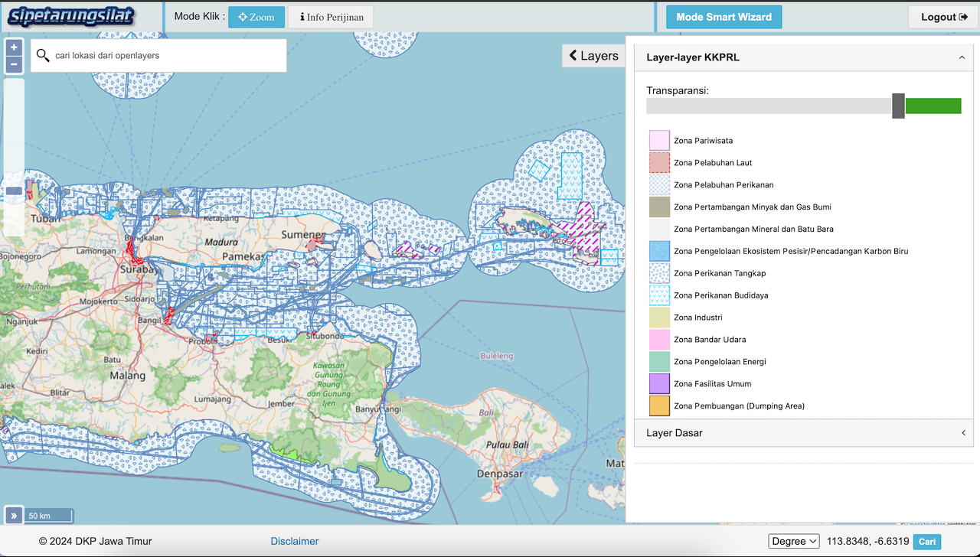Click the double-arrow overview map expand button

pos(14,516)
